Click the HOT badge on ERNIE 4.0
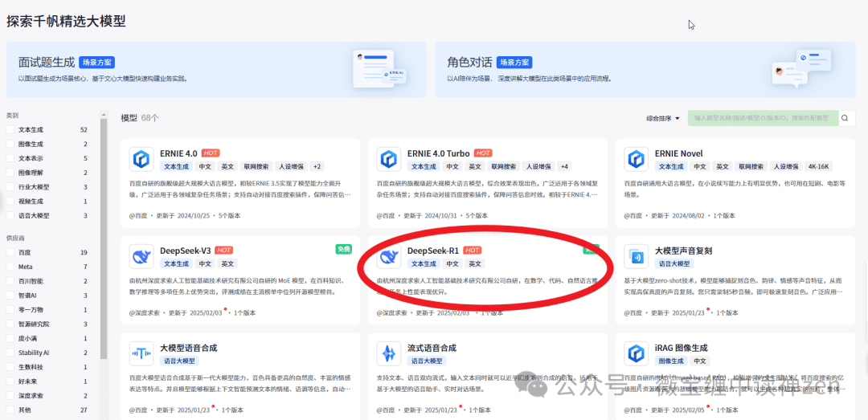The width and height of the screenshot is (868, 420). pos(211,153)
